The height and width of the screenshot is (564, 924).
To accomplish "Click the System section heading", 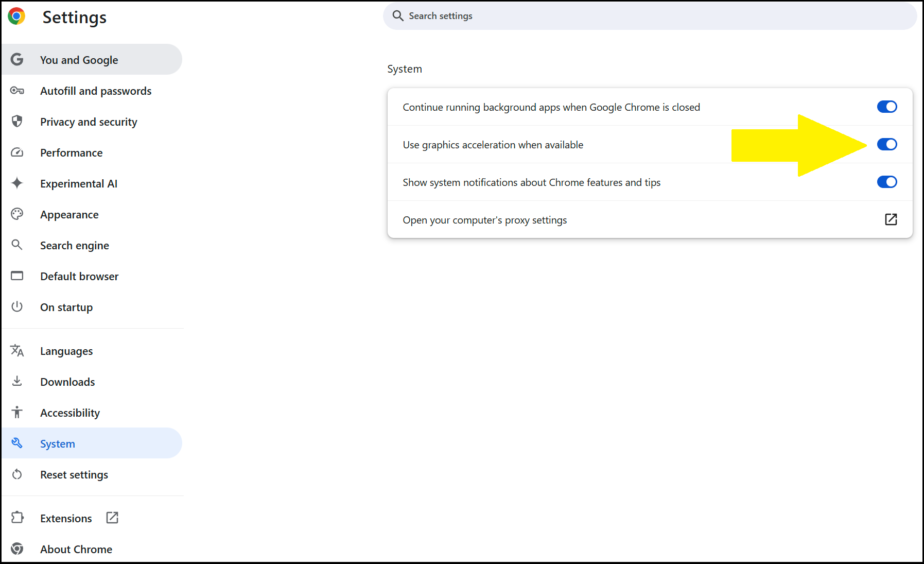I will pyautogui.click(x=405, y=69).
